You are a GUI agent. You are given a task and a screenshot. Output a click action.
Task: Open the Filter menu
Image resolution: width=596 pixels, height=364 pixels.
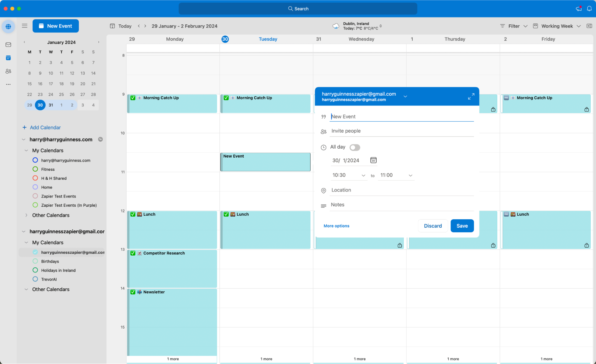click(514, 26)
